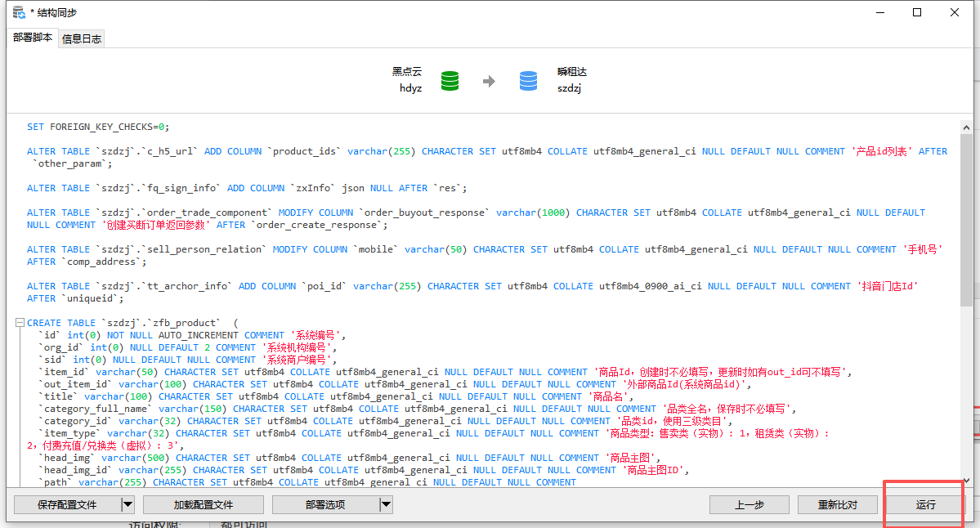Click the scrollbar down arrow

point(966,480)
